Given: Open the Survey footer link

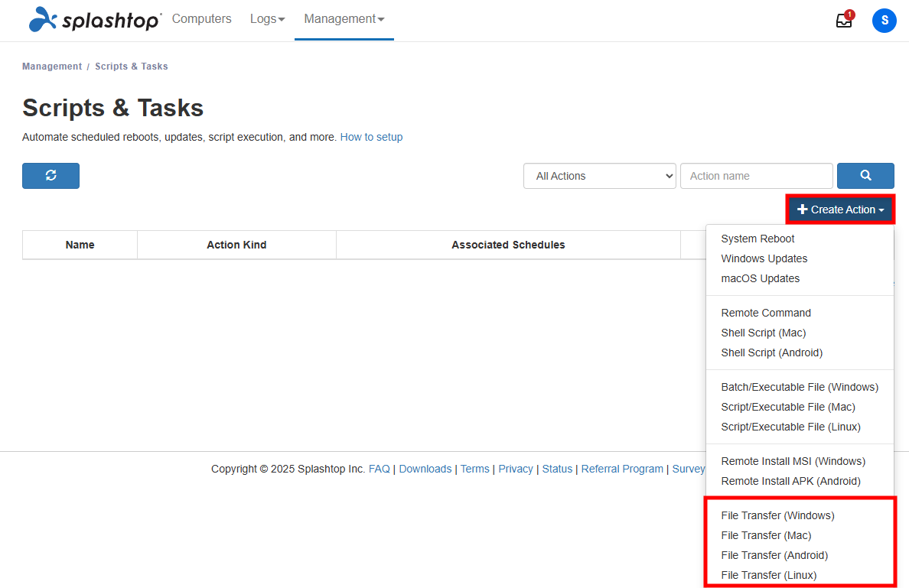Looking at the screenshot, I should 689,469.
